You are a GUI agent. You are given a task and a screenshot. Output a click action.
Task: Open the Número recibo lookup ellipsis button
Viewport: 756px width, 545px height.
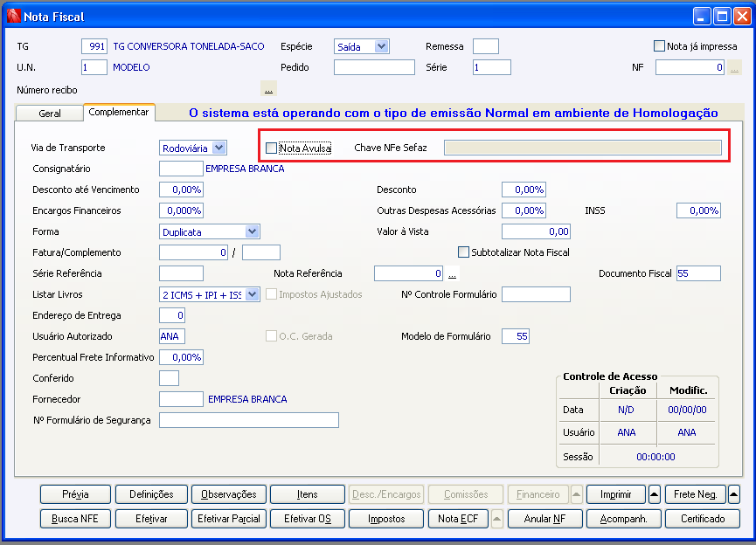[268, 89]
